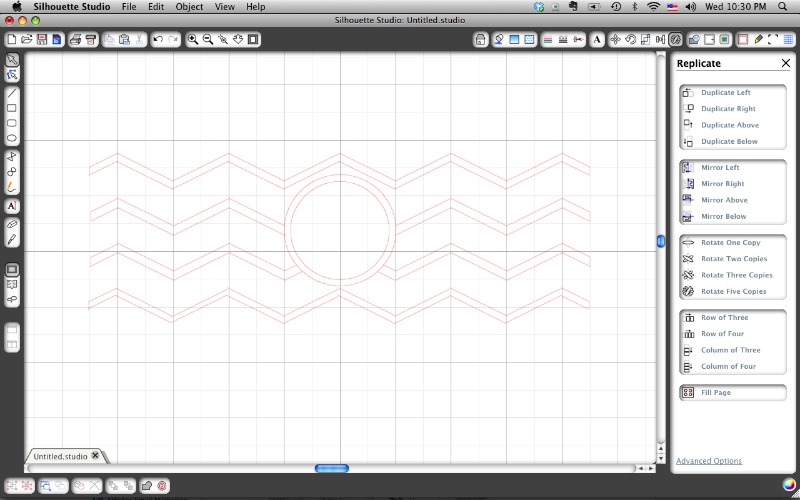Click the Save disk icon
This screenshot has height=500, width=800.
[42, 40]
